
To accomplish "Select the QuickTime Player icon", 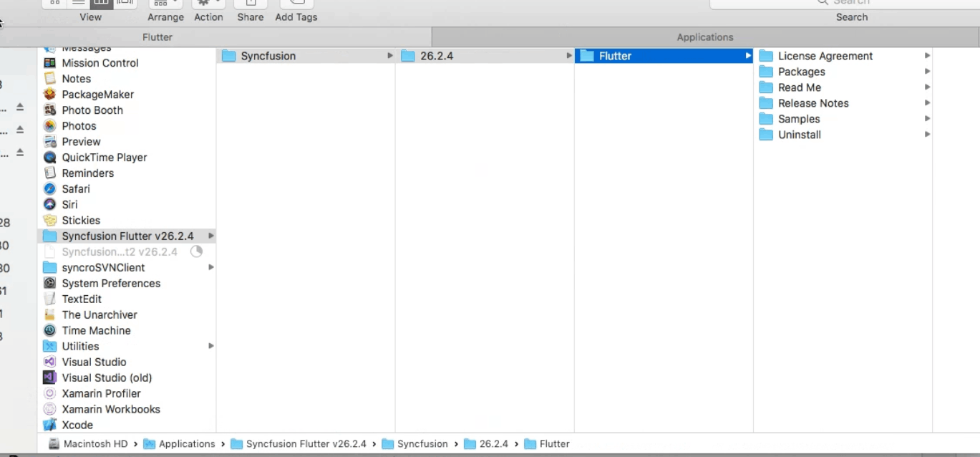I will (x=49, y=158).
